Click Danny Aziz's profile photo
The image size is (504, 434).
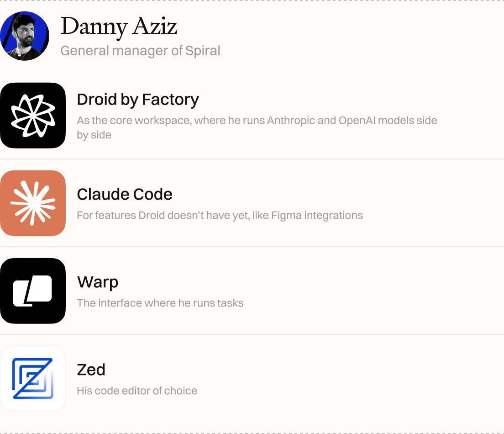[24, 36]
